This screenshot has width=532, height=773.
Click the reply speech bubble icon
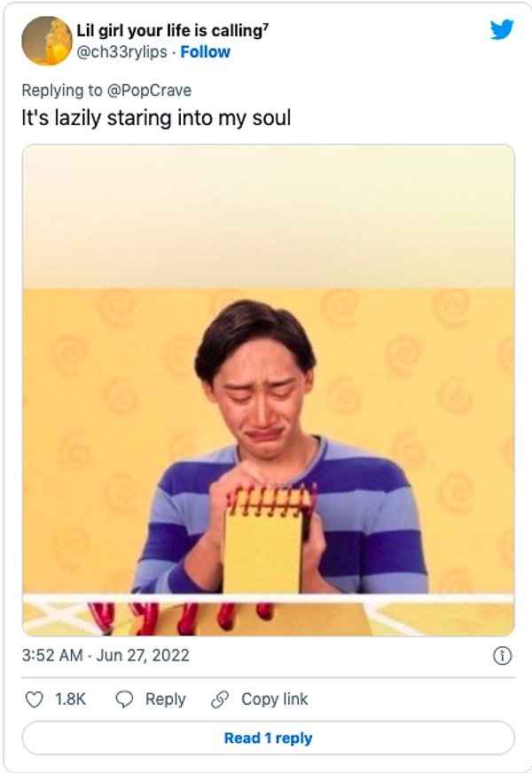tap(124, 699)
